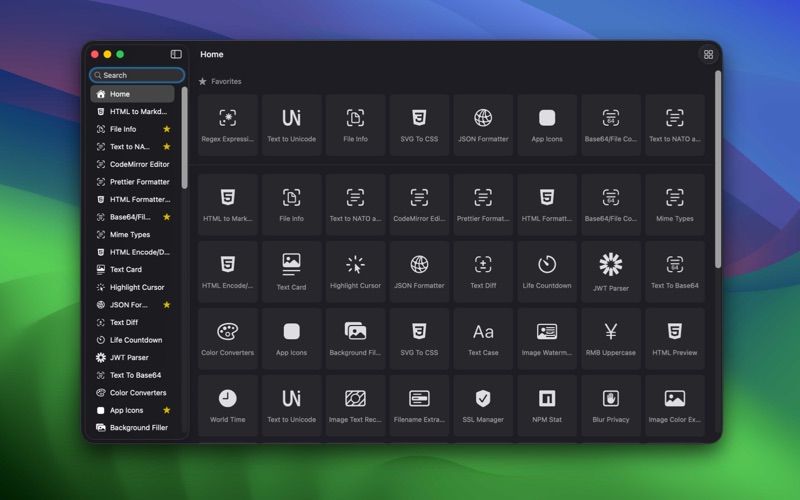Open the Life Countdown tile

coord(547,271)
